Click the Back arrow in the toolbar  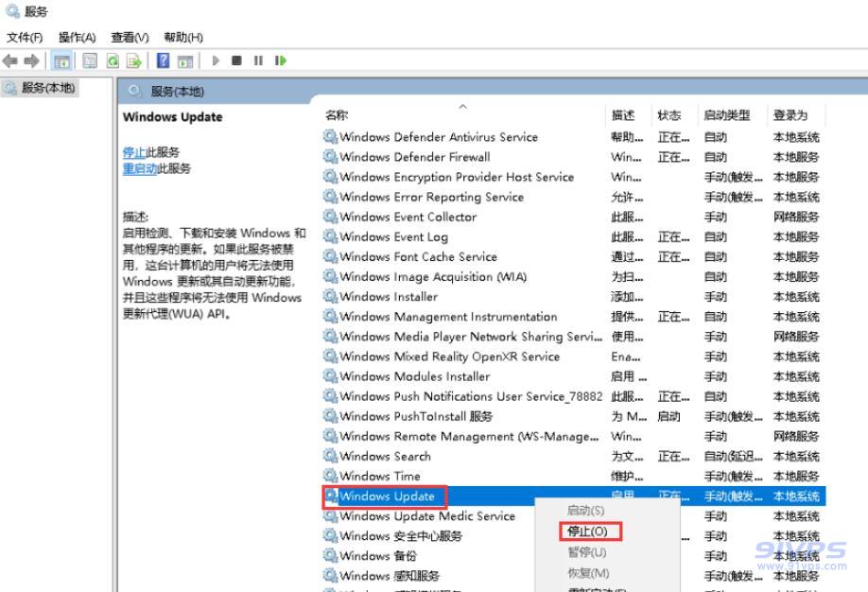click(10, 61)
